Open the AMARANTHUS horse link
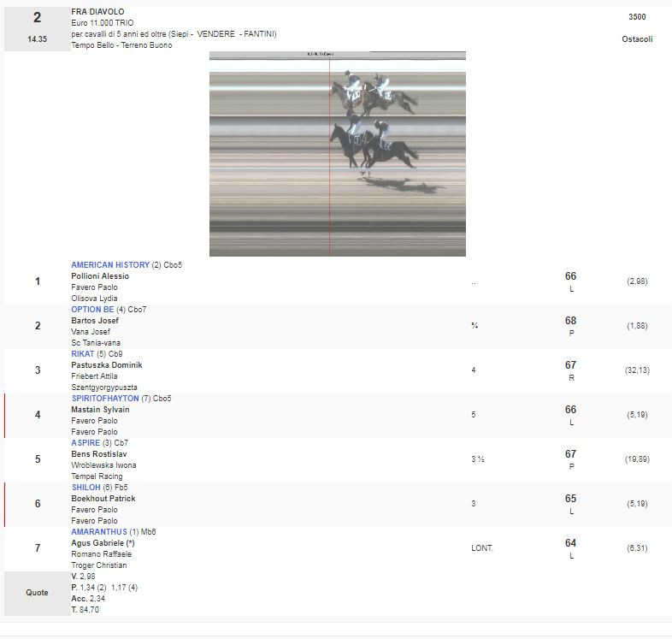 point(99,532)
